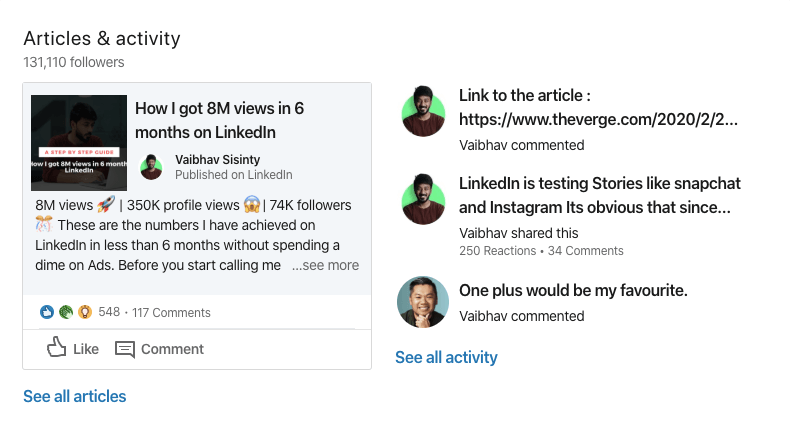Click the blue like reaction icon
790x430 pixels.
(x=47, y=313)
